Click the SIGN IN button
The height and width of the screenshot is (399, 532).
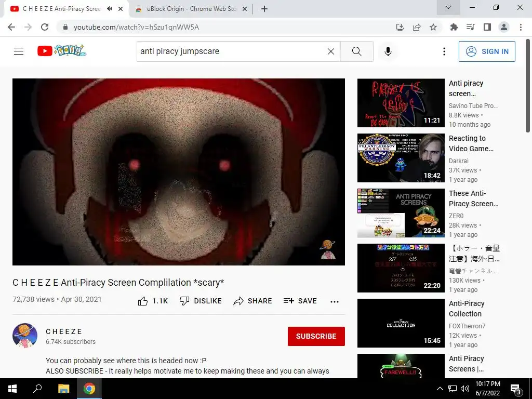487,51
